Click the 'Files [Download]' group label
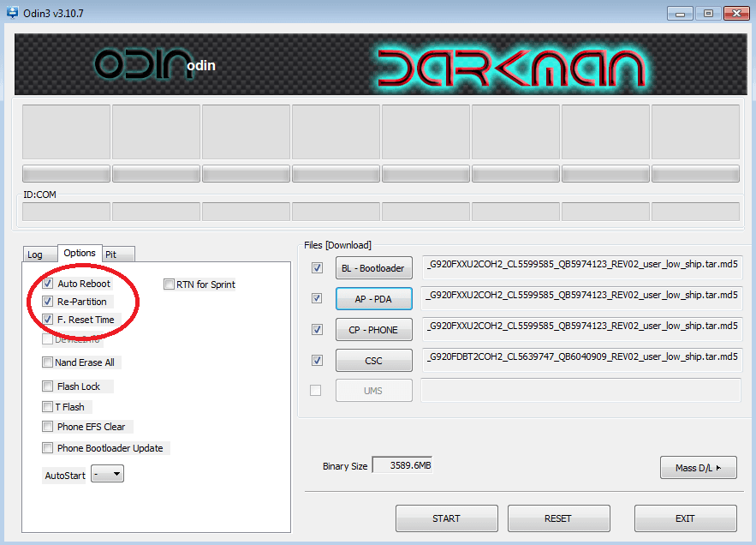This screenshot has height=545, width=756. 337,245
